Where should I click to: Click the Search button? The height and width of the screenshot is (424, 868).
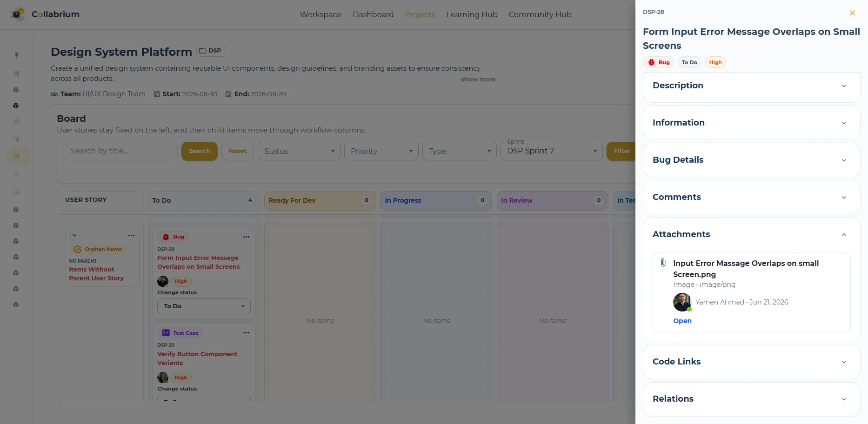click(200, 151)
